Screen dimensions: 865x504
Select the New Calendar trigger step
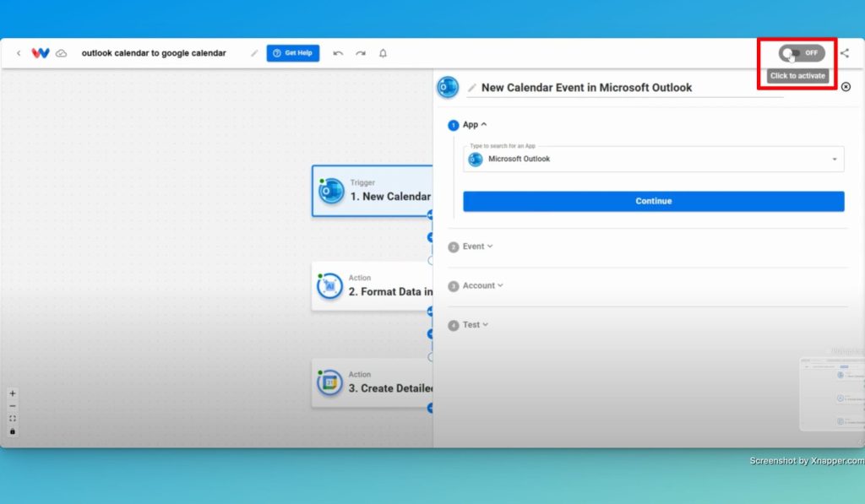pos(373,191)
